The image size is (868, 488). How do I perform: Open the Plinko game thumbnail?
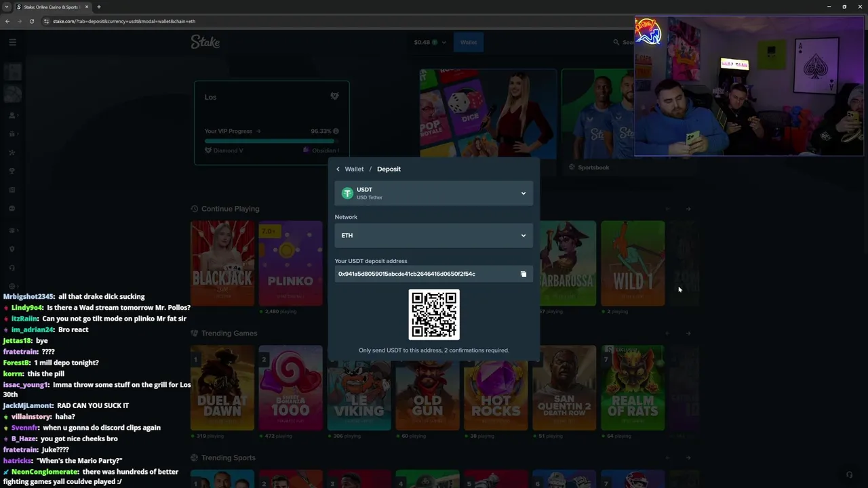click(x=290, y=263)
